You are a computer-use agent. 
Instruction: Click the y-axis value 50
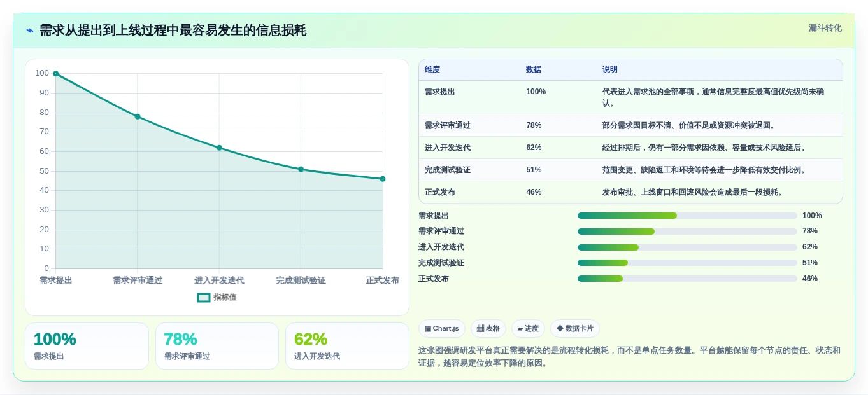[x=44, y=171]
